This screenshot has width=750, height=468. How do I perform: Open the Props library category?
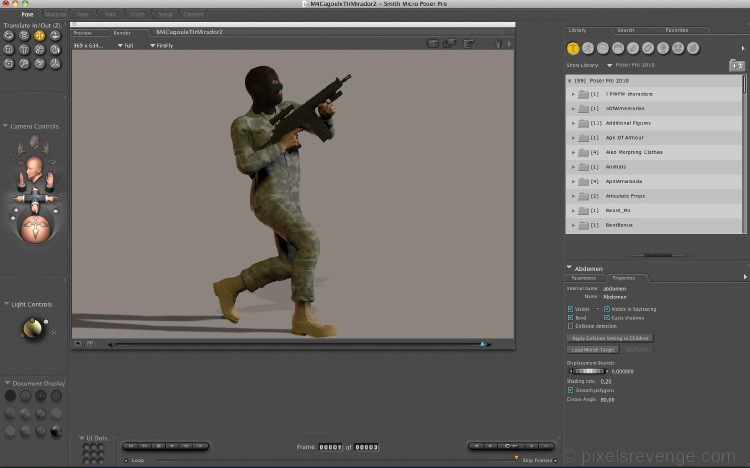coord(648,48)
